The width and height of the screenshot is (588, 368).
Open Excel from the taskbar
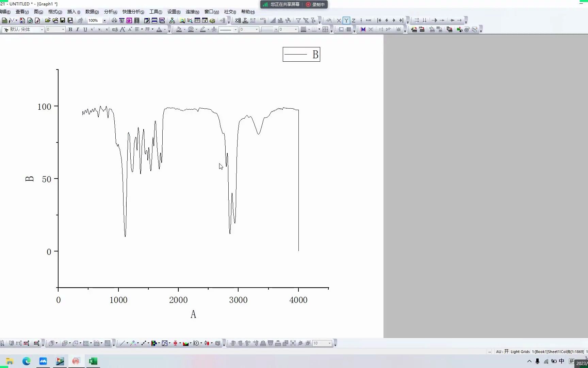(x=93, y=361)
